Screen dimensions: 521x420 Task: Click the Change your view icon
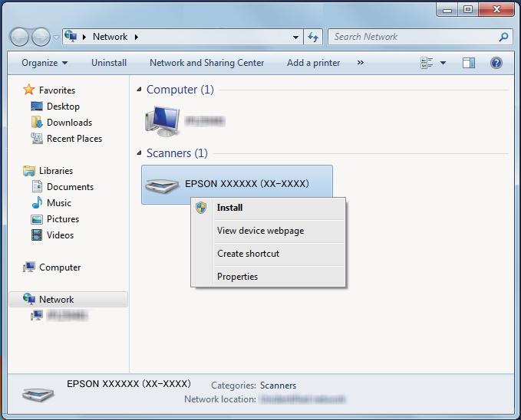tap(427, 63)
